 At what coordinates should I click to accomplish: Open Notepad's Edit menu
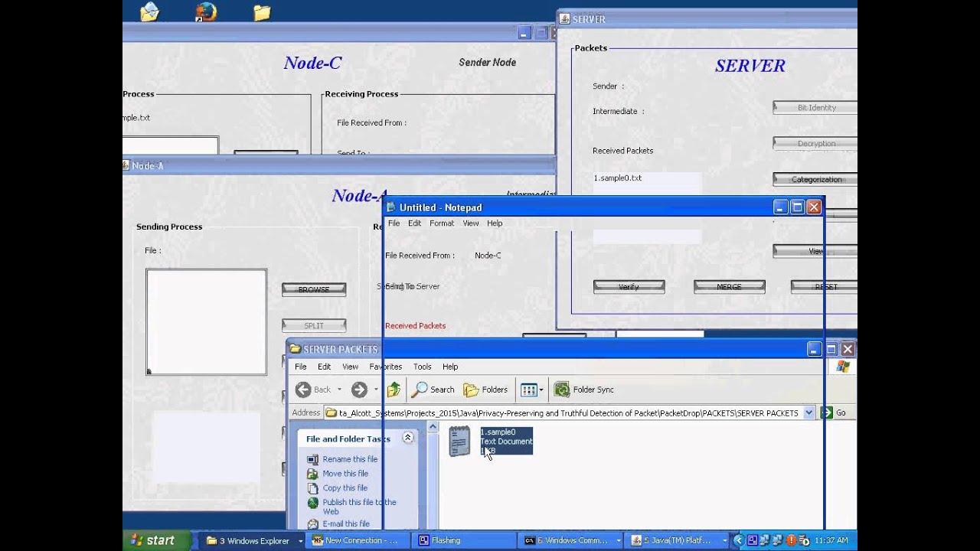[414, 223]
